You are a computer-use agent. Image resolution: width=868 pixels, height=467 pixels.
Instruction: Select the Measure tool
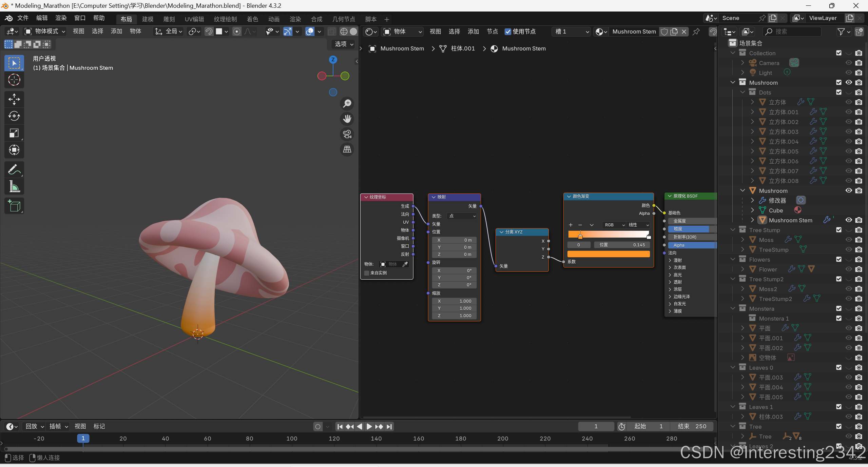click(x=14, y=186)
